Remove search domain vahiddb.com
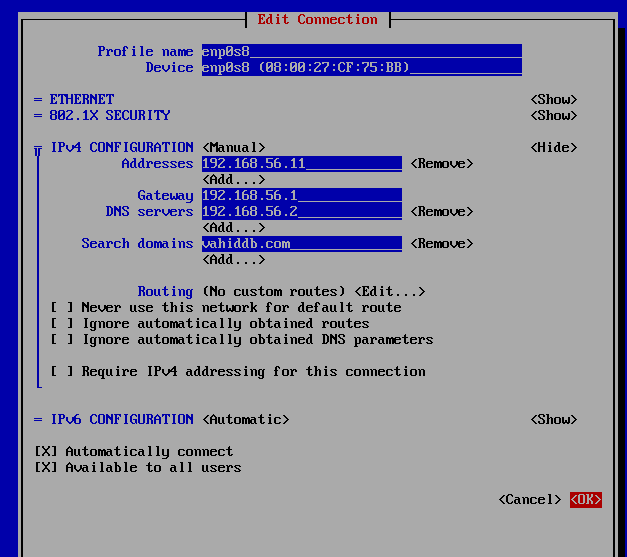Screen dimensions: 627x557 point(441,244)
